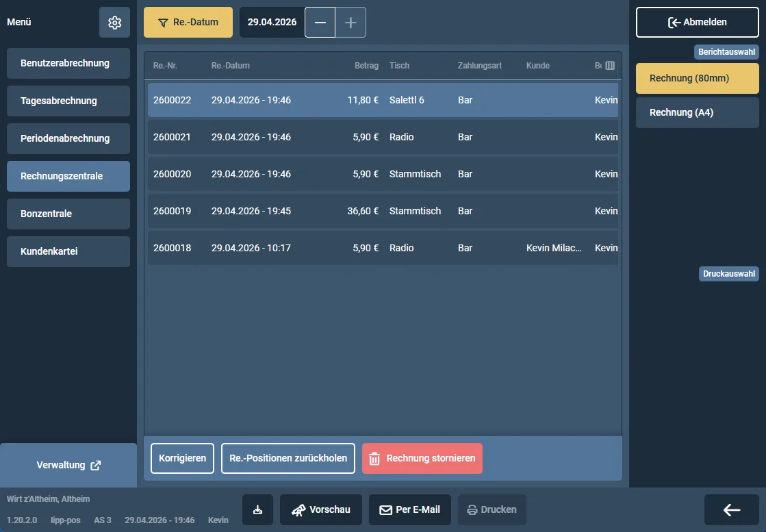Sort by the Re.-Nr. column header

(165, 66)
